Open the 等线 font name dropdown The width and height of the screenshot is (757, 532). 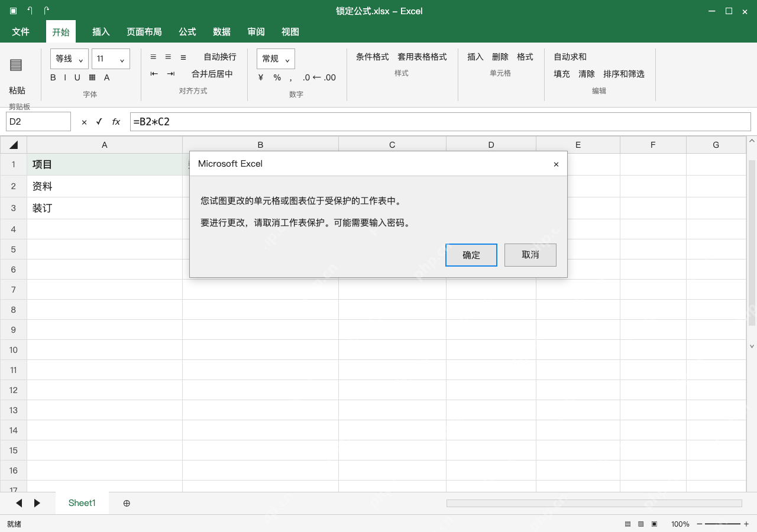pyautogui.click(x=70, y=59)
